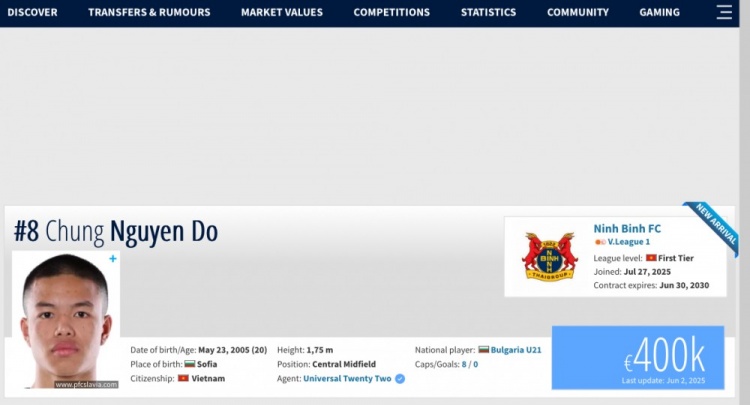Open the hamburger menu icon
Screen dimensions: 750x405
(724, 13)
